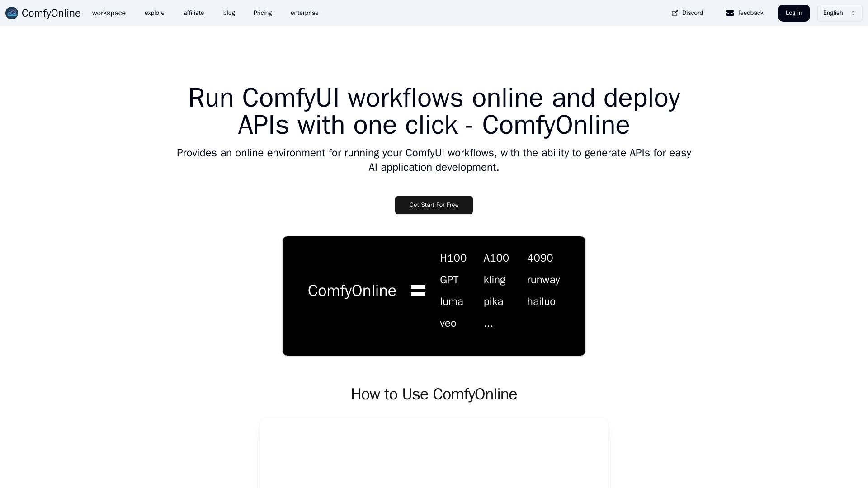Screen dimensions: 868x488
Task: Click the subtitle describing online environment
Action: point(434,160)
